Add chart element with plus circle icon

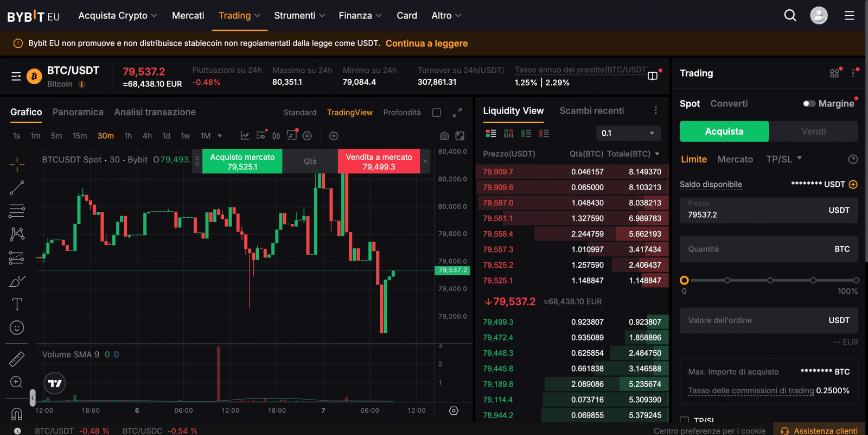pyautogui.click(x=334, y=136)
